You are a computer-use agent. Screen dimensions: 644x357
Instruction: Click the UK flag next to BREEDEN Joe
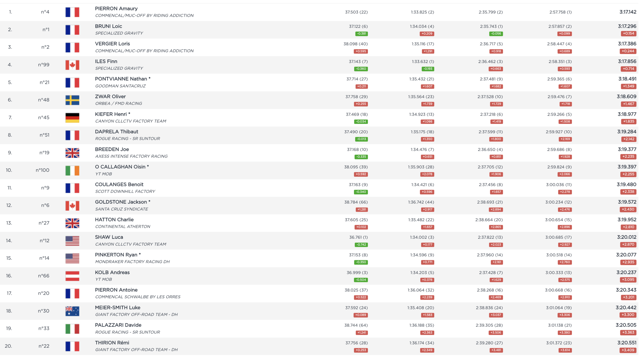tap(72, 153)
